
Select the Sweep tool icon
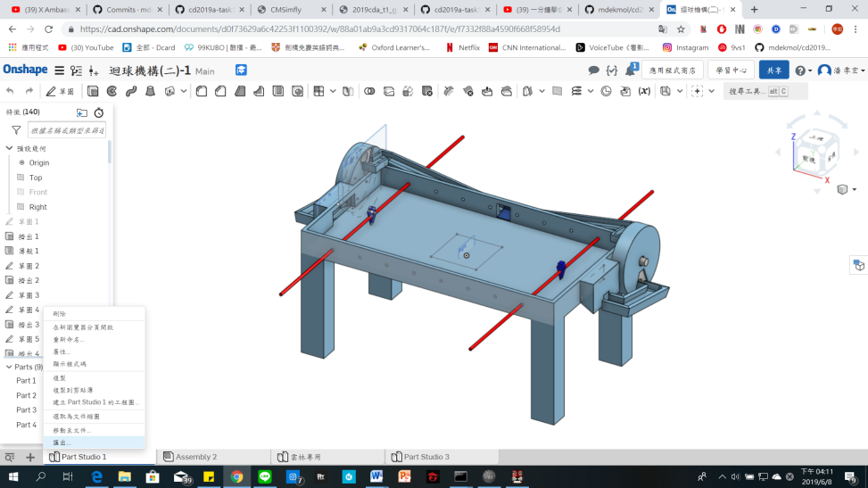coord(131,91)
